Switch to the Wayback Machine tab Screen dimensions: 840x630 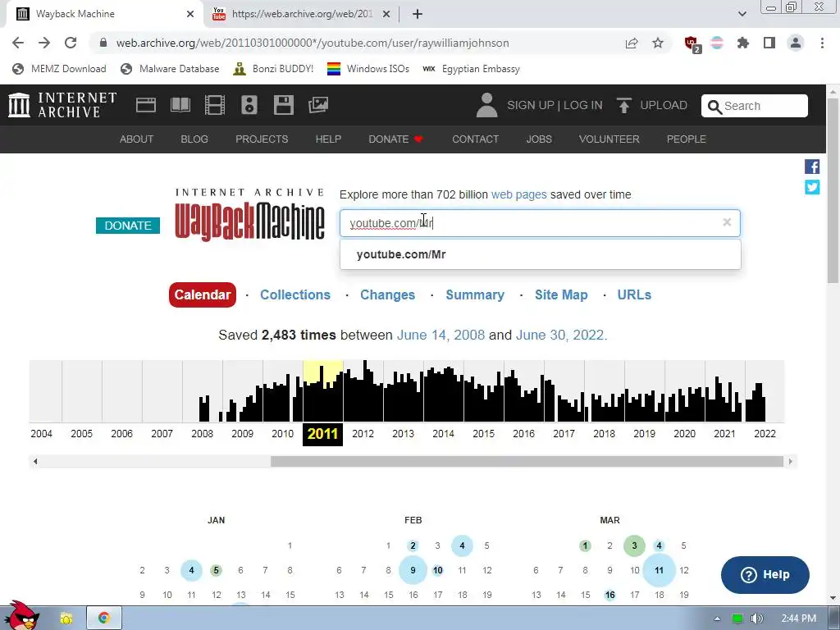[105, 14]
